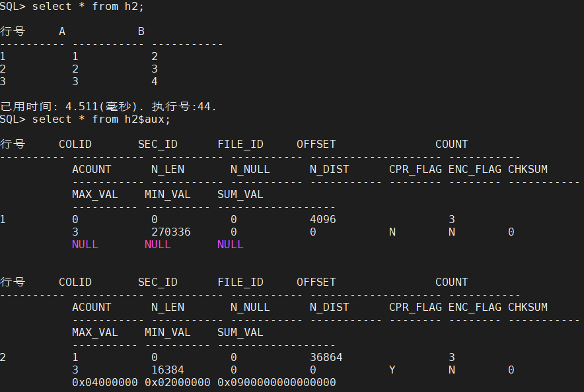Screen dimensions: 584x392
Task: Click OFFSET value 36864
Action: click(x=326, y=358)
